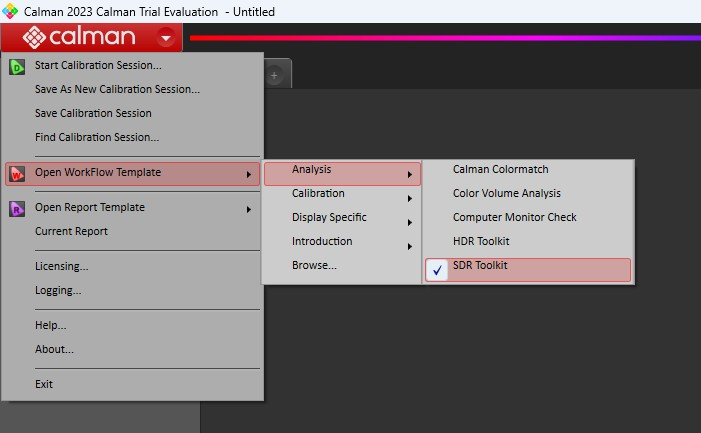Open Licensing... dialog
701x433 pixels.
click(62, 266)
